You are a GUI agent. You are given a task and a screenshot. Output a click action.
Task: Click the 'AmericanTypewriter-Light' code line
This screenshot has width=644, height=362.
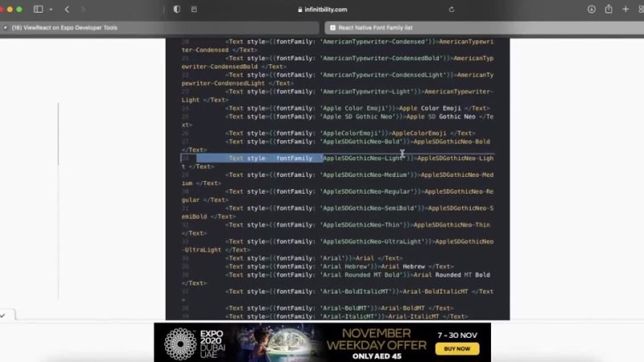(337, 96)
